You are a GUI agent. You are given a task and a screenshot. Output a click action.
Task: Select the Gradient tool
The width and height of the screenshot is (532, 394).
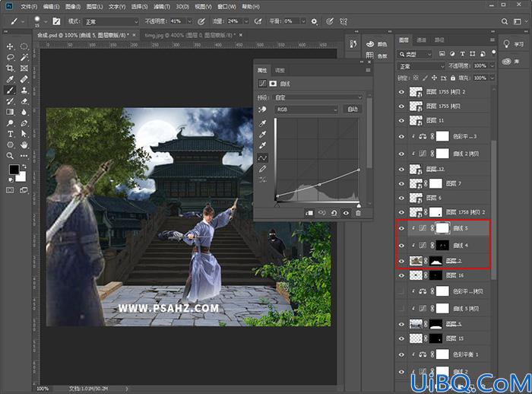(x=10, y=112)
